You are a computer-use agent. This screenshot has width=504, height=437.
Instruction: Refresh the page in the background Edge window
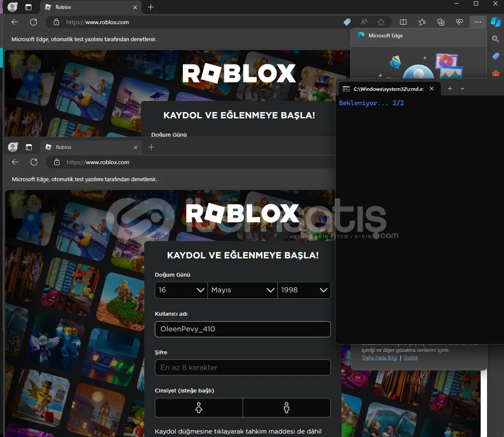[x=34, y=22]
